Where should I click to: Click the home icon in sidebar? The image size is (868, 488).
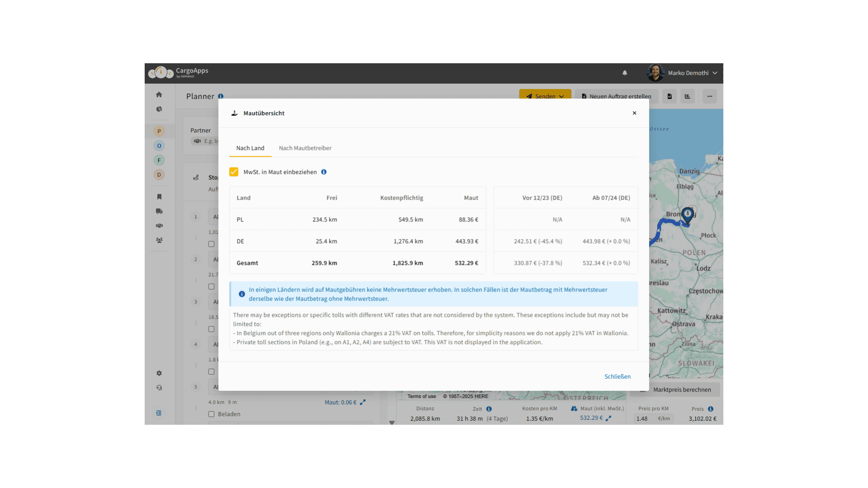[x=159, y=94]
